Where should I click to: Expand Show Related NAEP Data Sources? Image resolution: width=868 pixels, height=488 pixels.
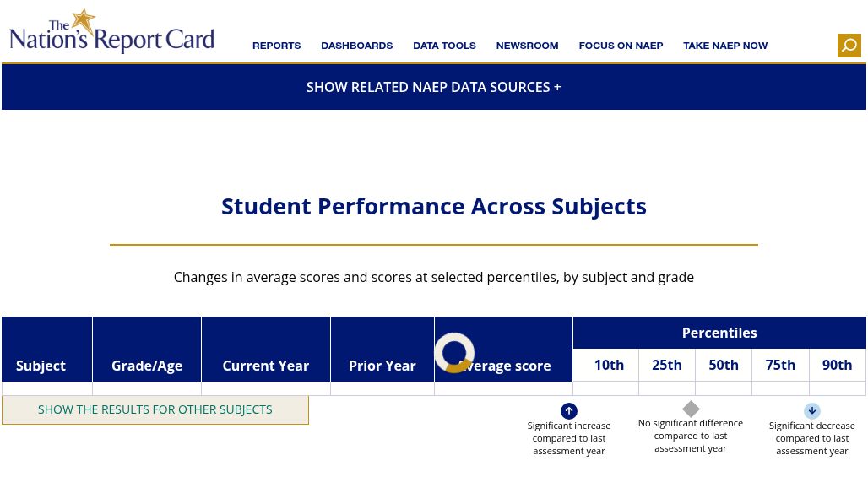tap(433, 88)
